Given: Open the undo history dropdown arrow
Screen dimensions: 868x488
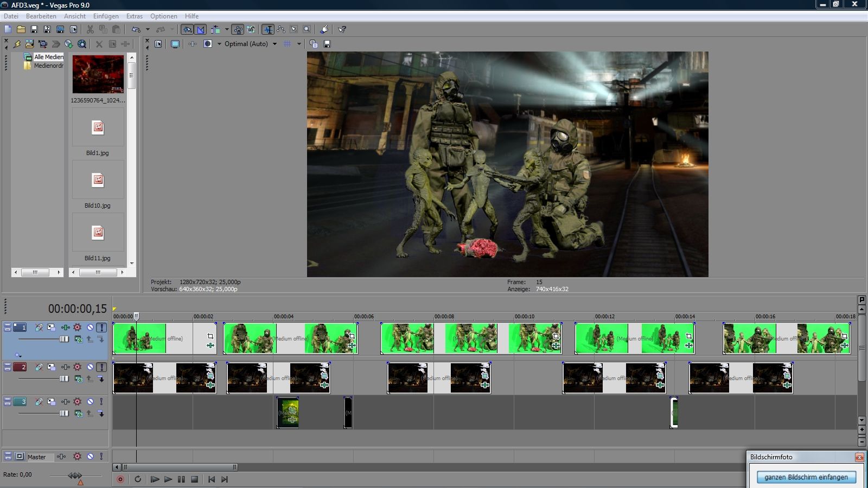Looking at the screenshot, I should point(148,29).
